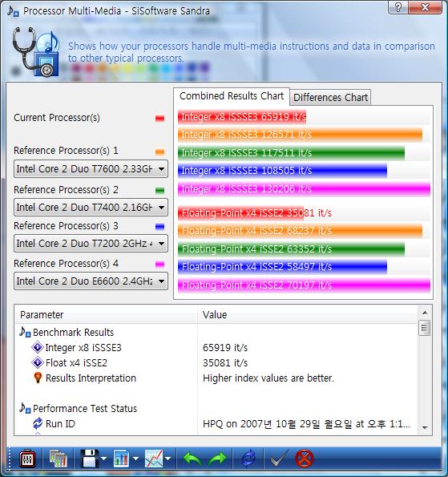Click the line graph icon in toolbar
Screen dimensions: 448x477
tap(154, 459)
